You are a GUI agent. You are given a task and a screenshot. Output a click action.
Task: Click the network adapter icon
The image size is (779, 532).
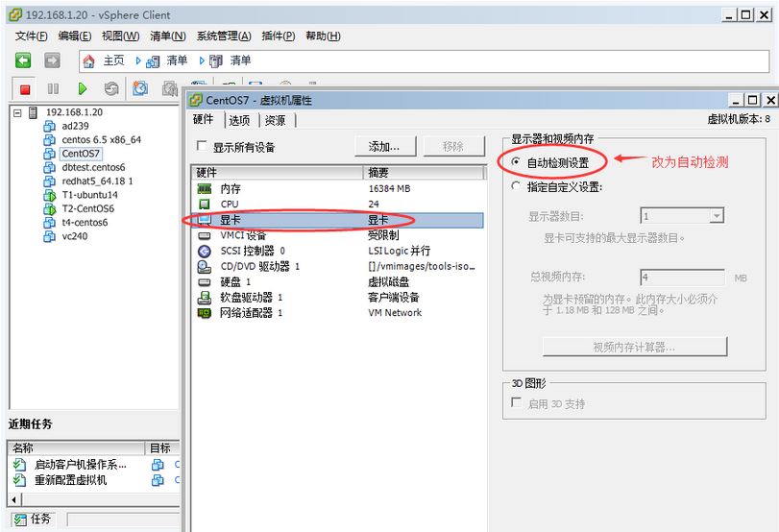pyautogui.click(x=205, y=313)
